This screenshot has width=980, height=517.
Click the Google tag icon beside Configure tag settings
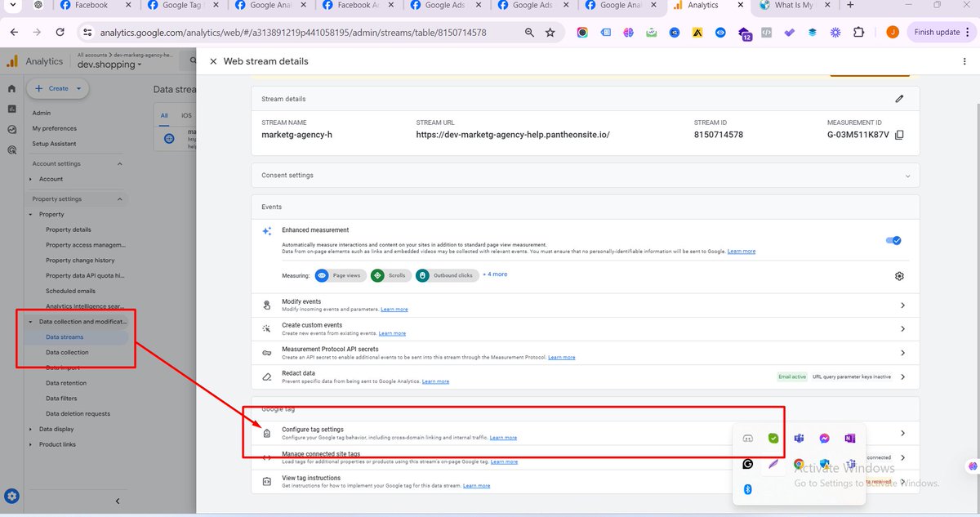pos(267,434)
